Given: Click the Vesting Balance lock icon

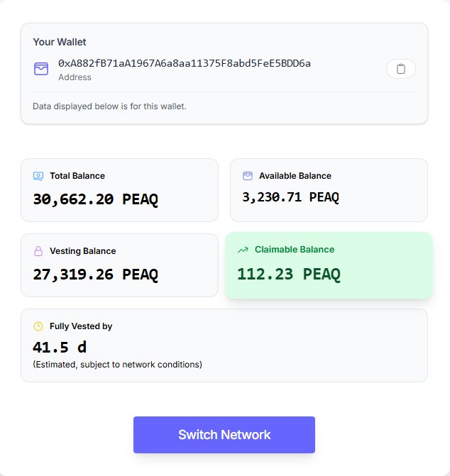Looking at the screenshot, I should pyautogui.click(x=38, y=251).
